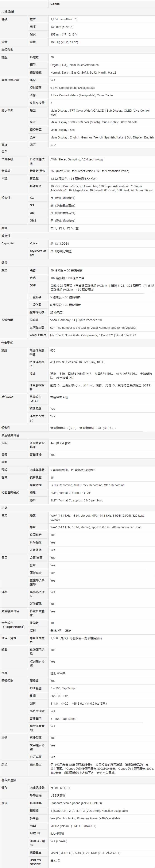The width and height of the screenshot is (155, 868).
Task: Select the AUX IN value '[L/L+R][R]'
Action: coord(57,834)
